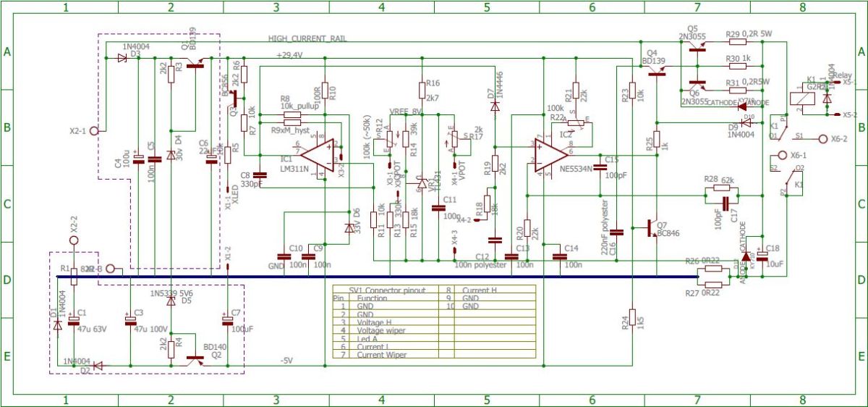Click the C16 220nF polyester capacitor symbol
Screen dimensions: 868x407
(616, 232)
